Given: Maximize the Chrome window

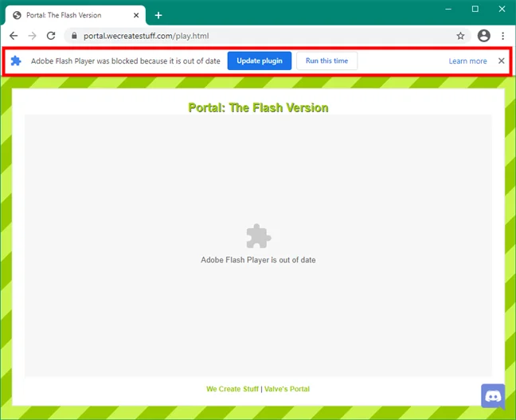Looking at the screenshot, I should click(x=475, y=9).
